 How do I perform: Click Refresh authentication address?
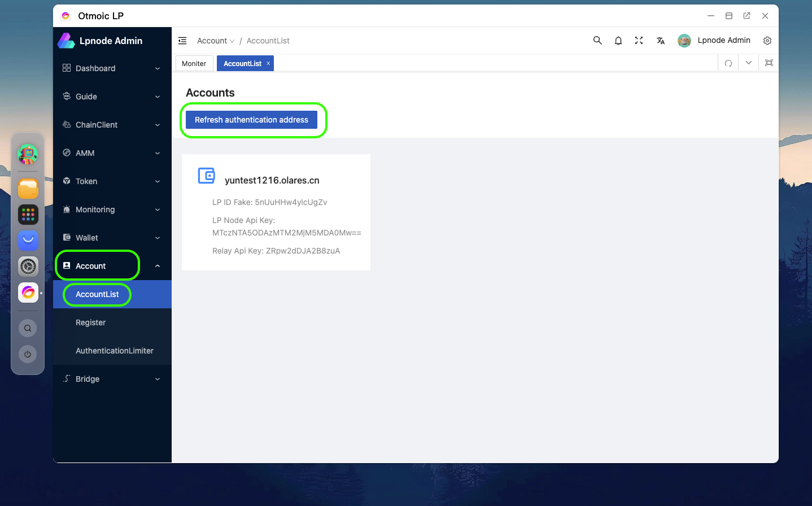(251, 120)
